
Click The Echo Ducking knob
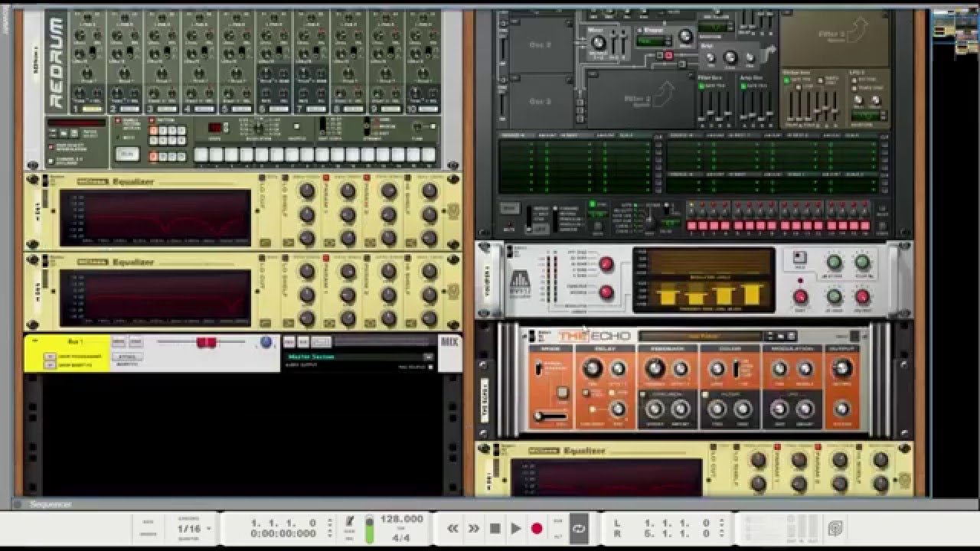tap(841, 408)
